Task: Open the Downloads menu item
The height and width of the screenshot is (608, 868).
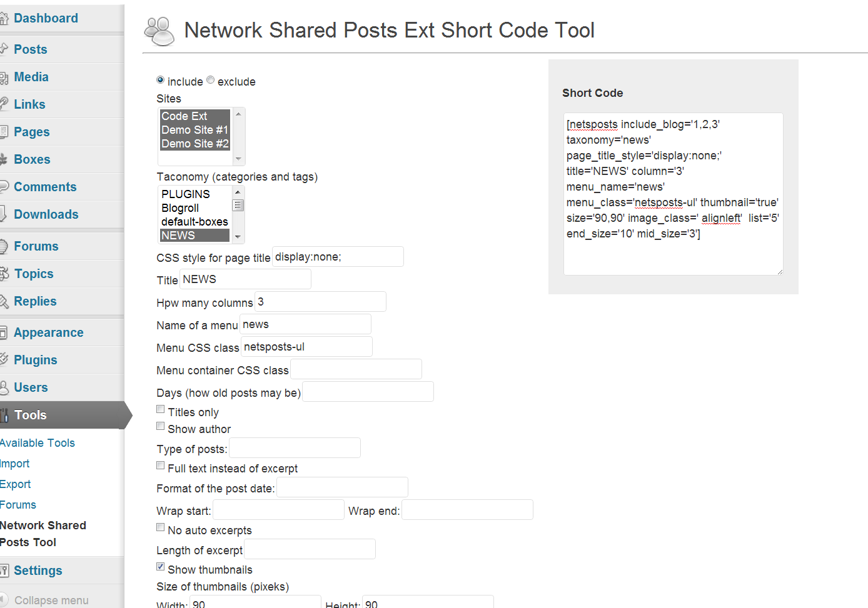Action: tap(46, 214)
